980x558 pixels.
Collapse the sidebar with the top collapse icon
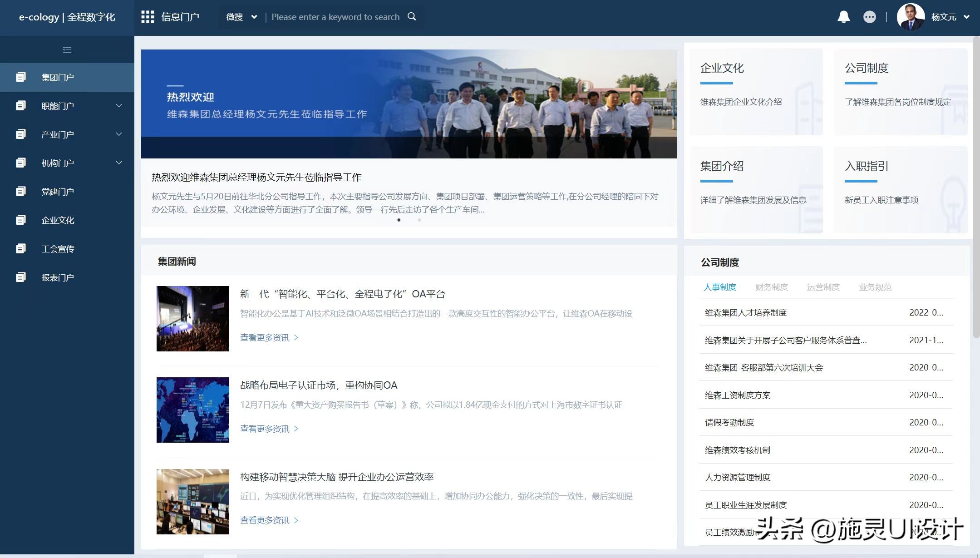coord(67,49)
